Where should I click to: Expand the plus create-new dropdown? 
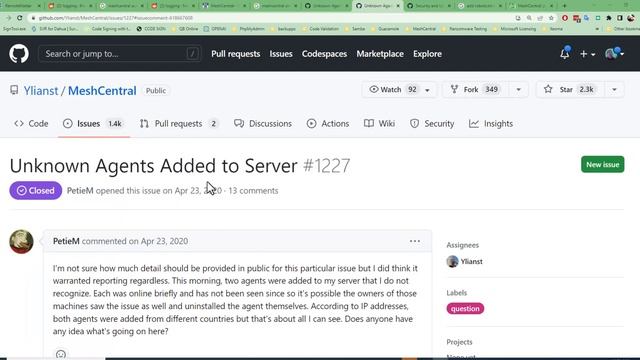click(587, 54)
